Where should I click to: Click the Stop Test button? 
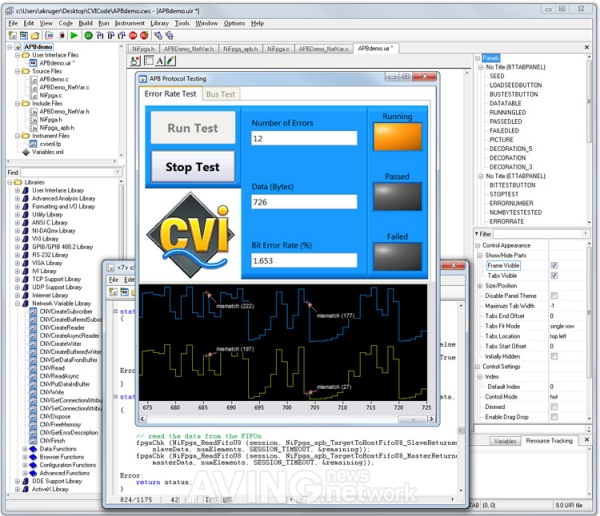click(193, 167)
